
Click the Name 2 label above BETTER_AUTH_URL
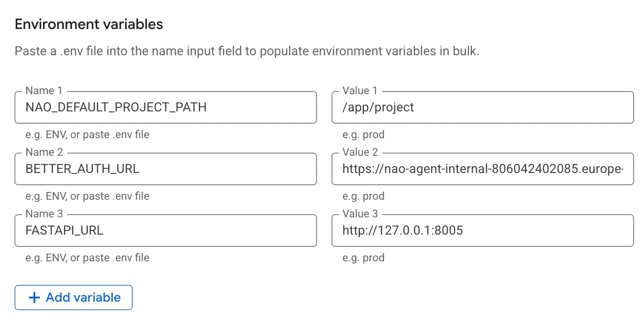click(x=43, y=152)
